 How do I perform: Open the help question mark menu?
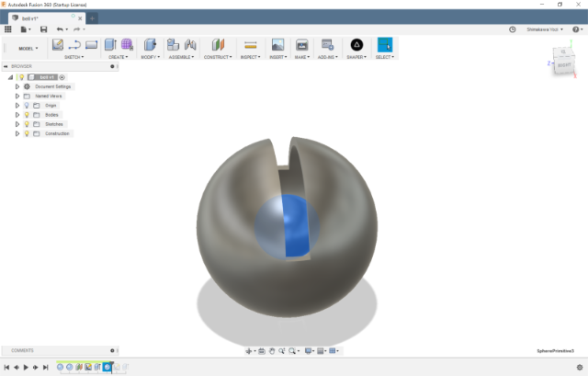click(578, 29)
